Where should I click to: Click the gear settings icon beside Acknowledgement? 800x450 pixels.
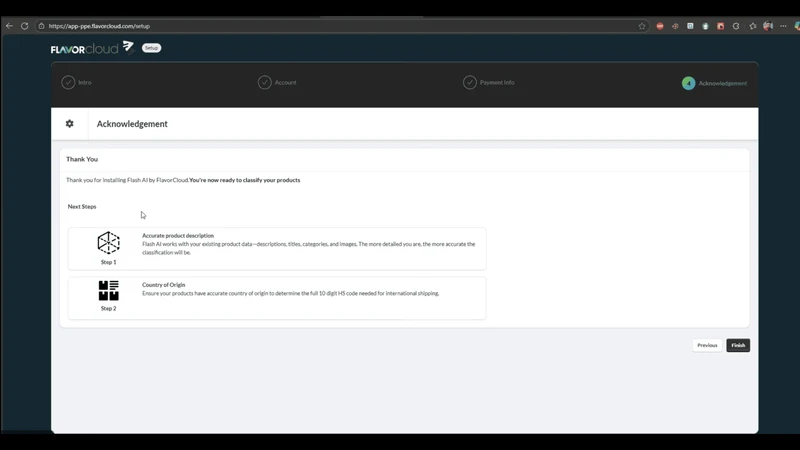pos(69,123)
